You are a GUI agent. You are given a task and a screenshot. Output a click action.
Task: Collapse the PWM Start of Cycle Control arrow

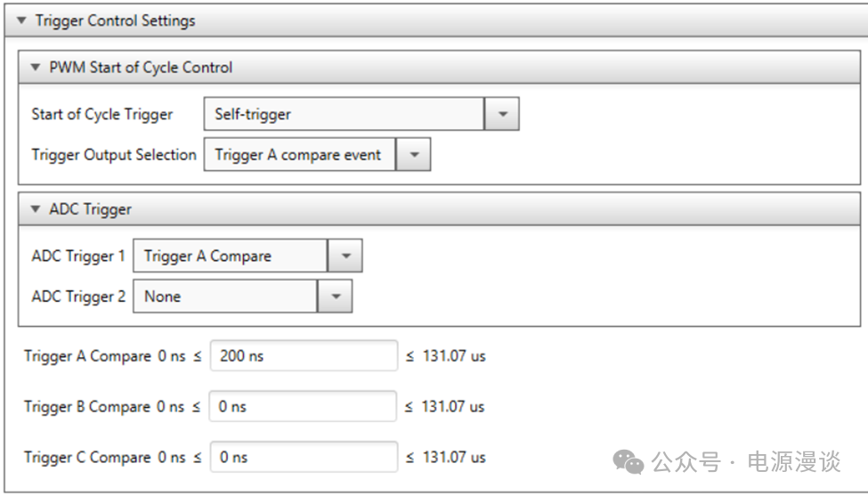tap(36, 68)
